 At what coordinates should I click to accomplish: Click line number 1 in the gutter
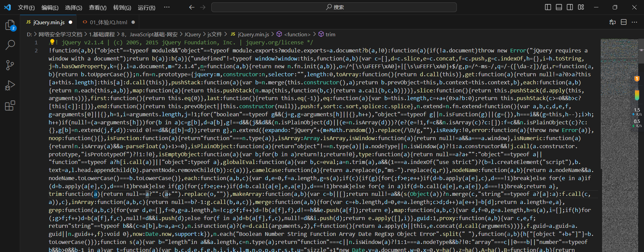click(x=36, y=42)
